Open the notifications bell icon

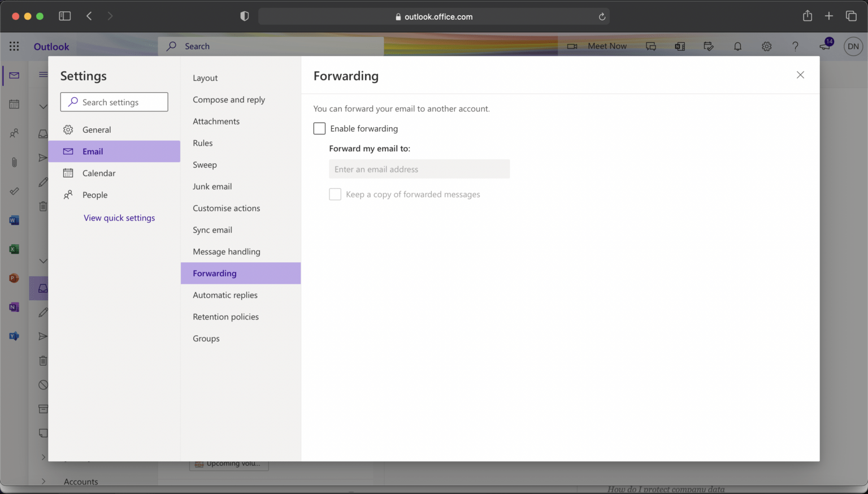click(x=737, y=46)
